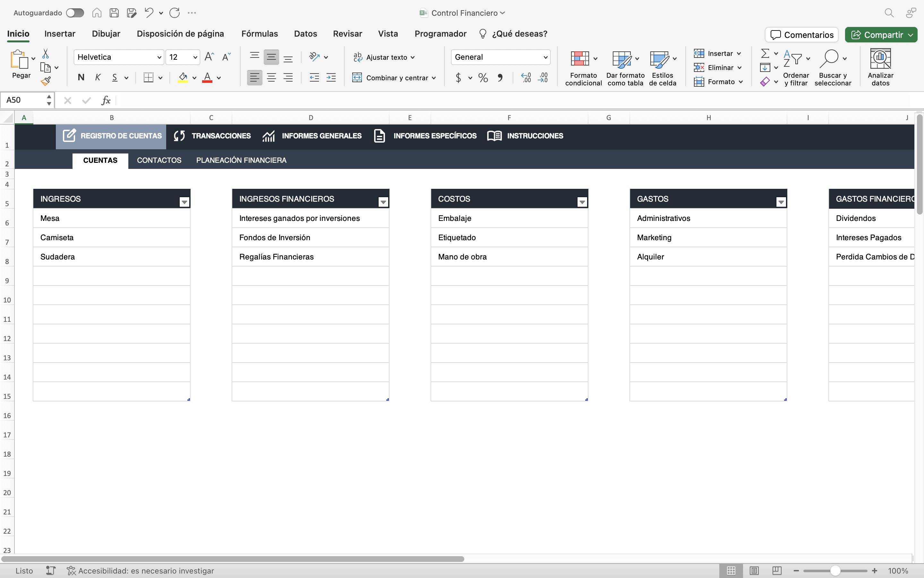
Task: Click the Format Painter brush icon
Action: tap(46, 81)
